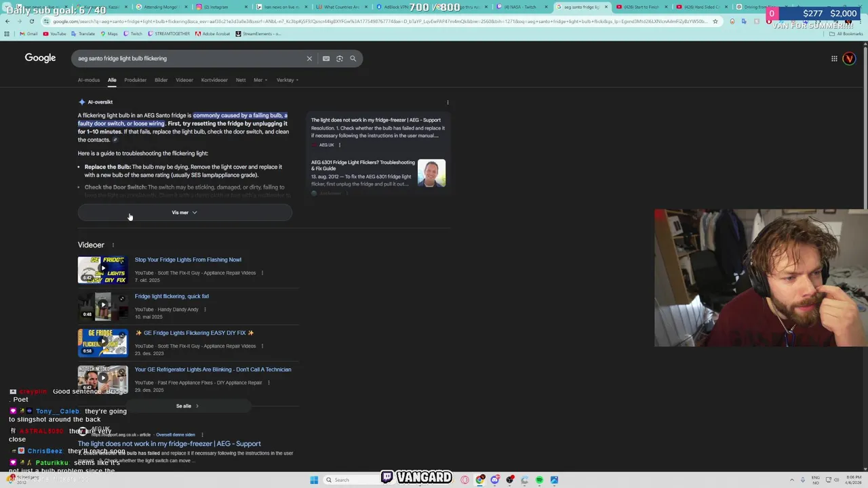Open the Google account avatar
Image resolution: width=868 pixels, height=488 pixels.
click(x=849, y=58)
